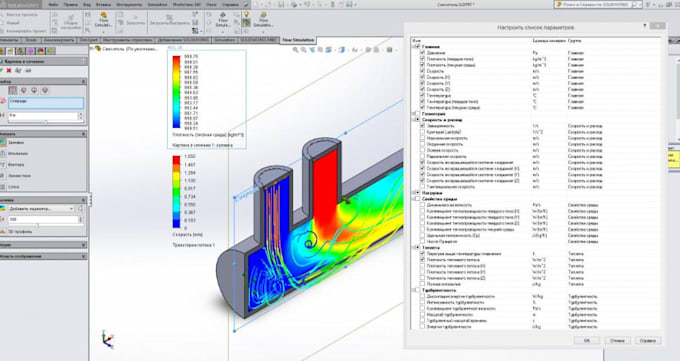Expand the Нагрузки parameter group
The image size is (680, 361).
click(x=413, y=193)
